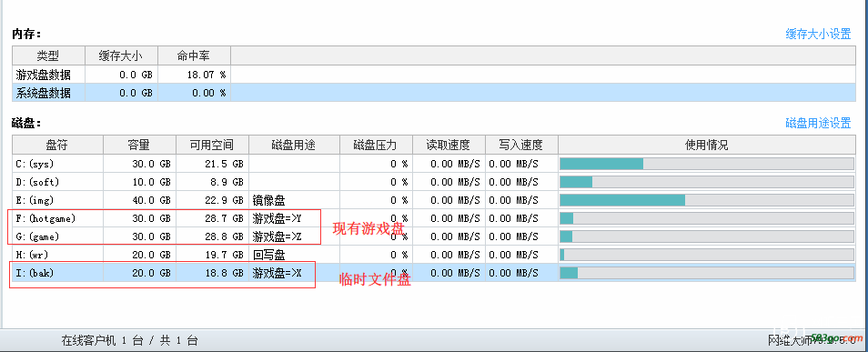Image resolution: width=868 pixels, height=352 pixels.
Task: Open the 磁盘用途设置 link
Action: (x=818, y=123)
